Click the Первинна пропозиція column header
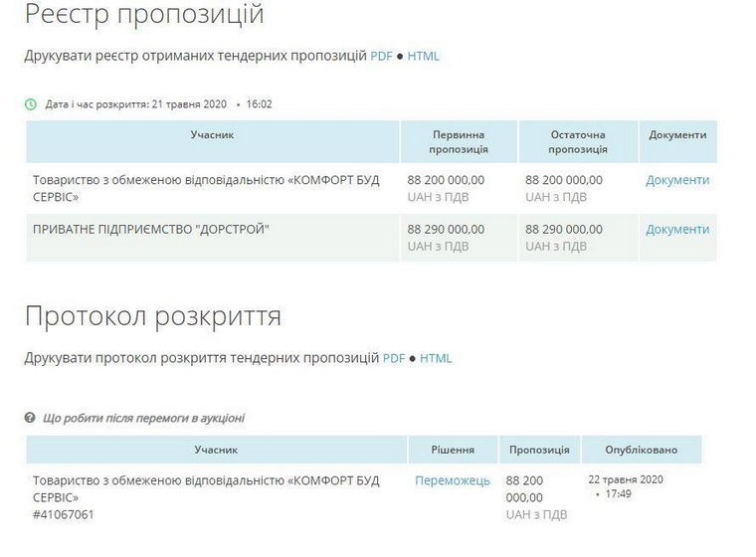The width and height of the screenshot is (756, 557). tap(459, 141)
